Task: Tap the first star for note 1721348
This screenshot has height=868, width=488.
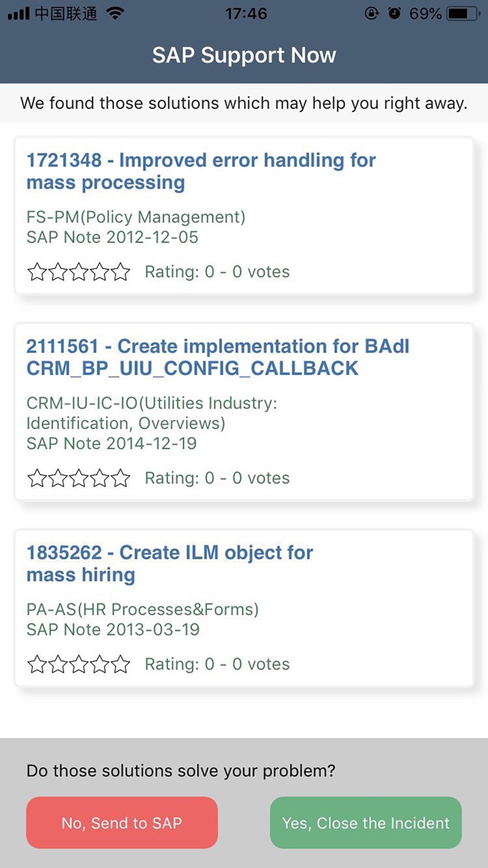Action: point(37,271)
